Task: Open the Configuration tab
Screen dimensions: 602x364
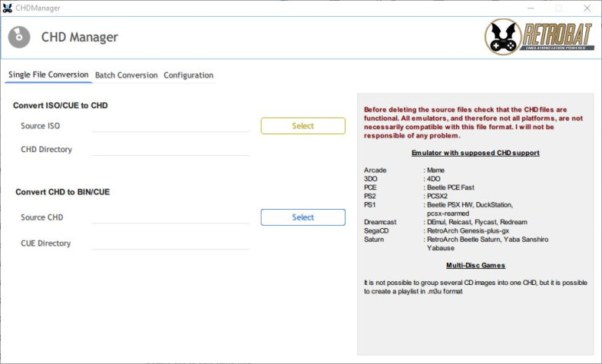Action: click(189, 75)
